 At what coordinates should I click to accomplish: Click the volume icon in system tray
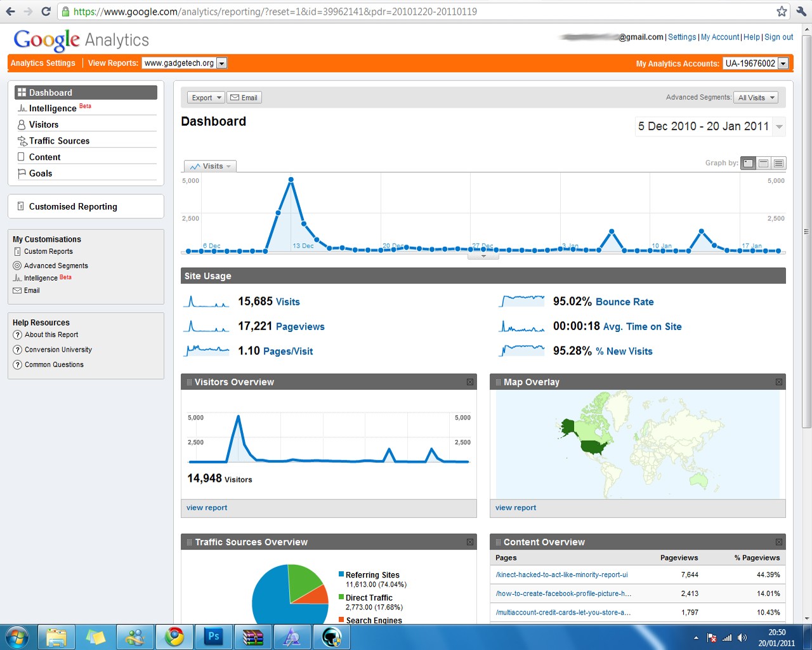742,638
